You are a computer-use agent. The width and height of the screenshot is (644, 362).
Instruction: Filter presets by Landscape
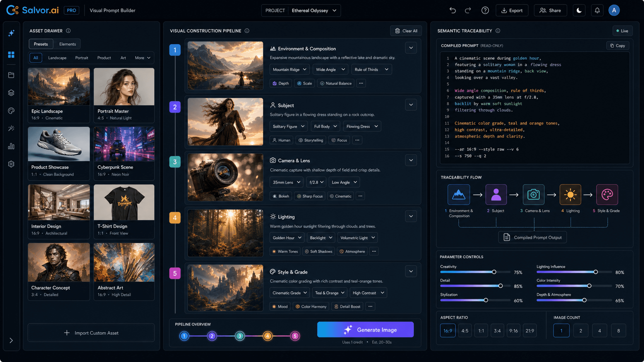pos(57,58)
